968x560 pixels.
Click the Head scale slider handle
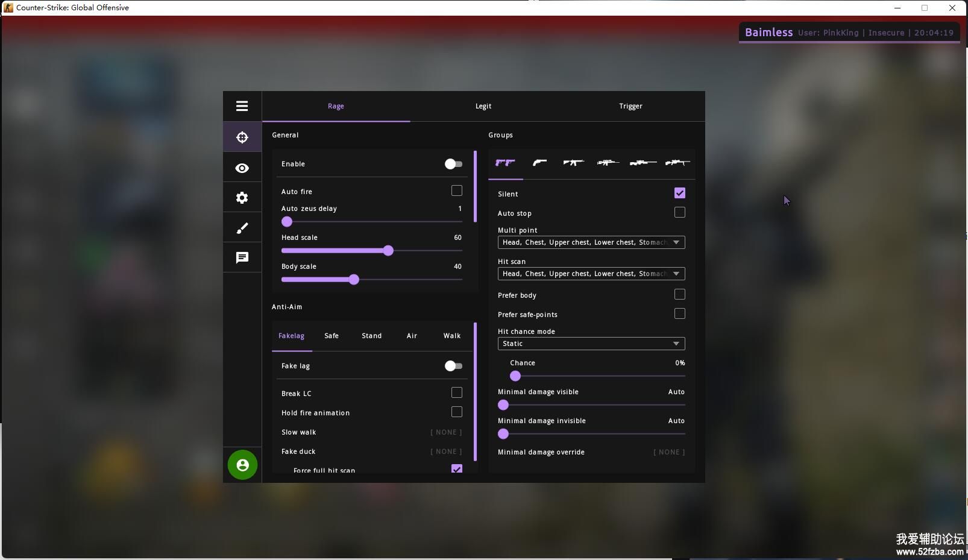pos(388,251)
